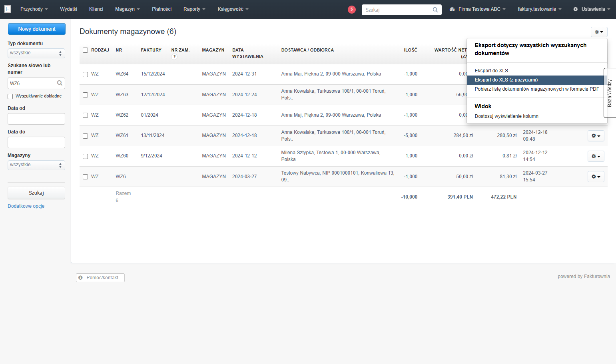Open the gear menu for the WZ60 row
616x364 pixels.
click(596, 156)
